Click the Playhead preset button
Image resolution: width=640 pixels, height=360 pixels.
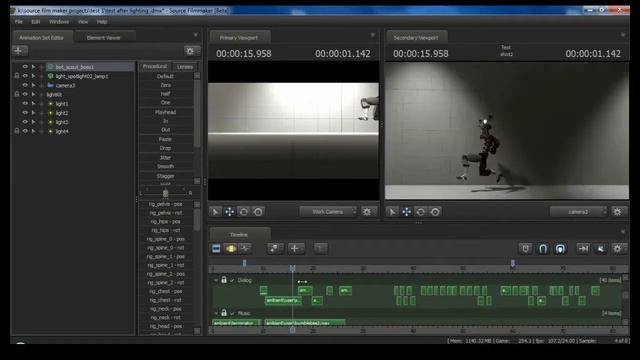(165, 112)
